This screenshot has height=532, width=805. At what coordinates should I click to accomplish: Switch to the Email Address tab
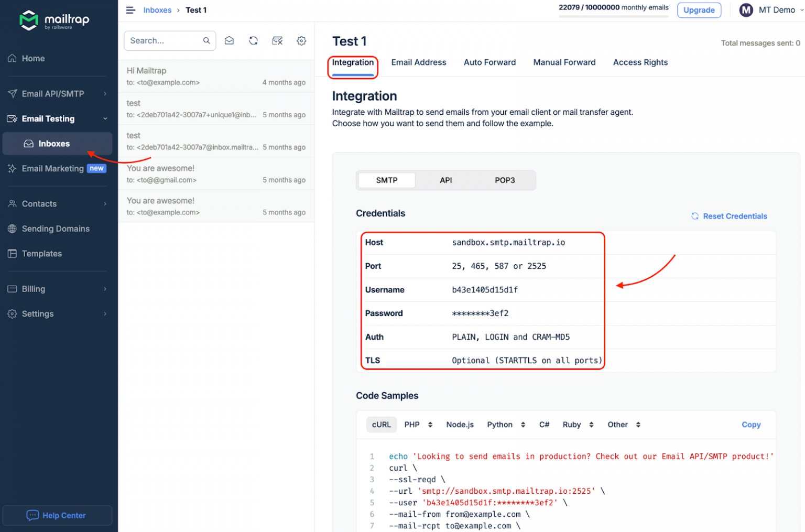(419, 62)
